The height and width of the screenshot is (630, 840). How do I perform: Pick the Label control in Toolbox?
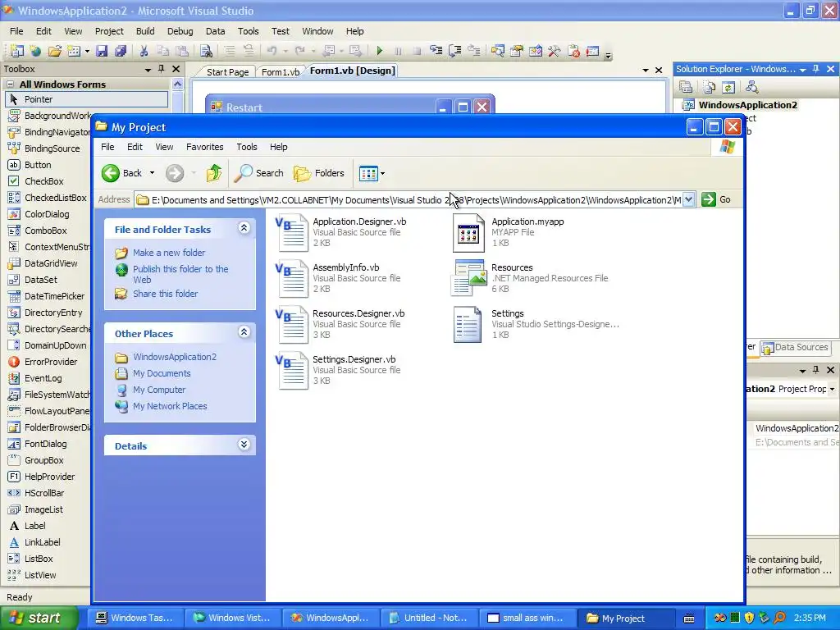click(34, 526)
